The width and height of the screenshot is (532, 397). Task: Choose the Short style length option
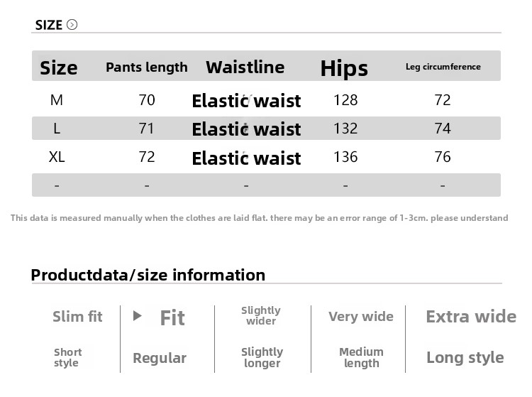pos(67,357)
